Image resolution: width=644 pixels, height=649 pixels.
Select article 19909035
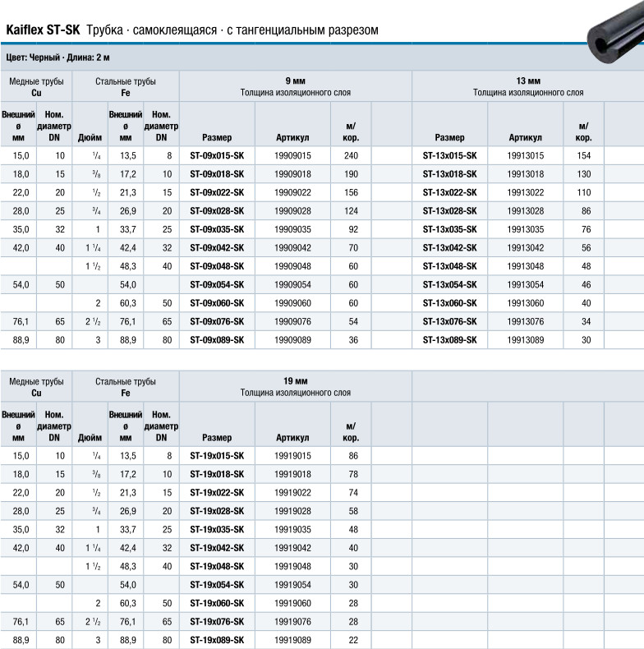[292, 229]
